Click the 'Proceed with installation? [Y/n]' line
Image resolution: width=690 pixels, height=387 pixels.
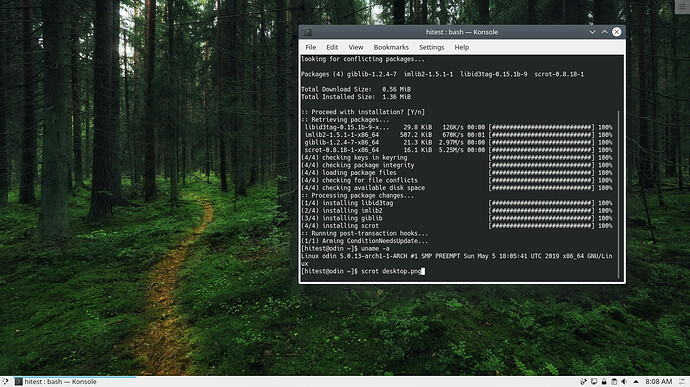point(363,112)
